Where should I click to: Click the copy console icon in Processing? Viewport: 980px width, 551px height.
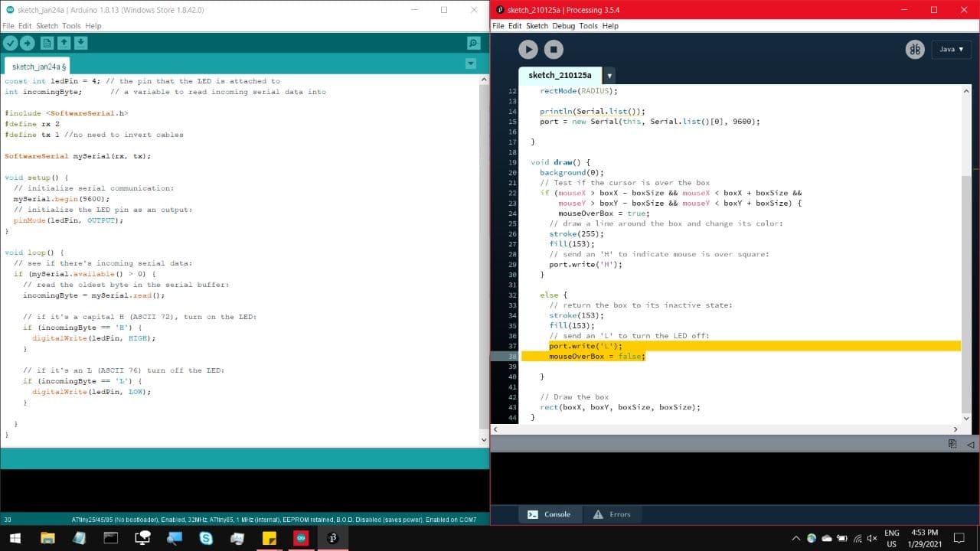pos(952,444)
